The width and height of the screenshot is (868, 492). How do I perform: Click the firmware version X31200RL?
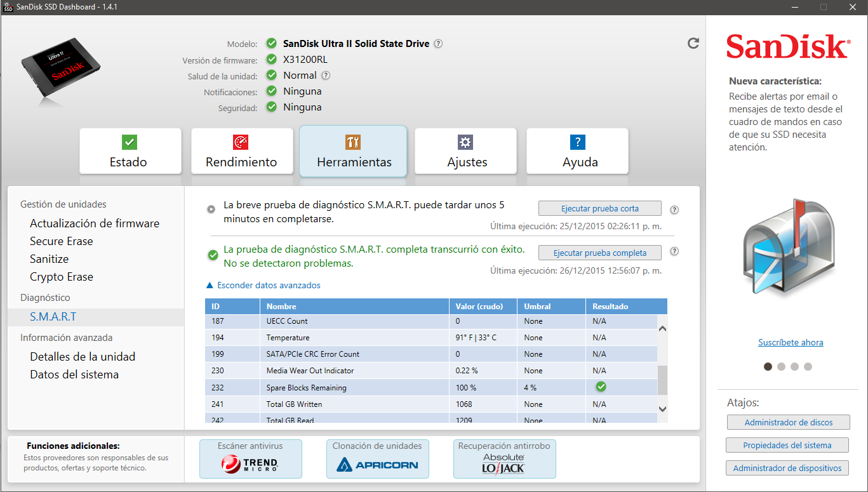click(305, 60)
